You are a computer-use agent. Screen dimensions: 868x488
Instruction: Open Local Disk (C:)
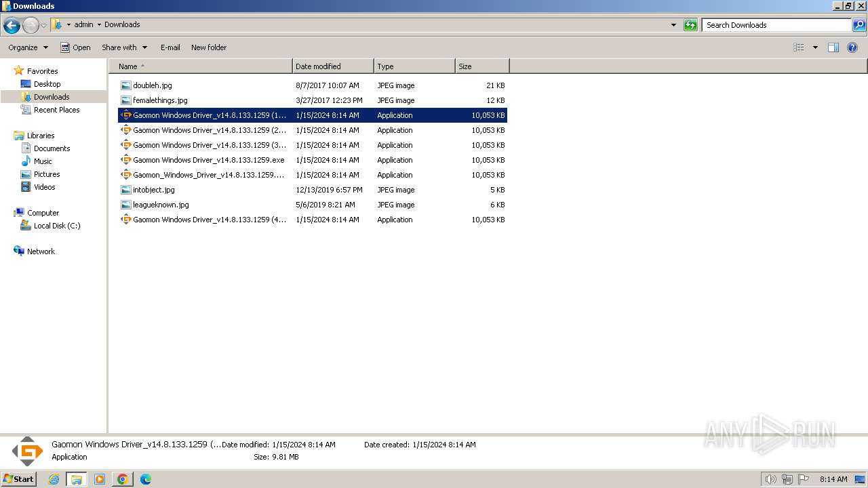tap(57, 226)
